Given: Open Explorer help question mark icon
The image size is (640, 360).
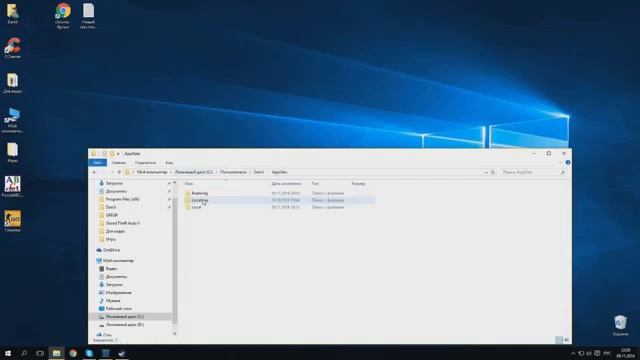Looking at the screenshot, I should (568, 162).
